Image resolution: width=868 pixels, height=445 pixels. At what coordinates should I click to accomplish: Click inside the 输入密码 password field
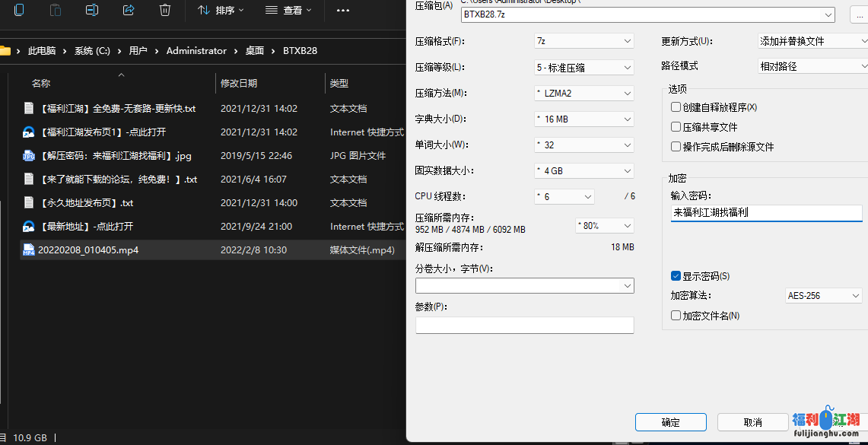[766, 212]
